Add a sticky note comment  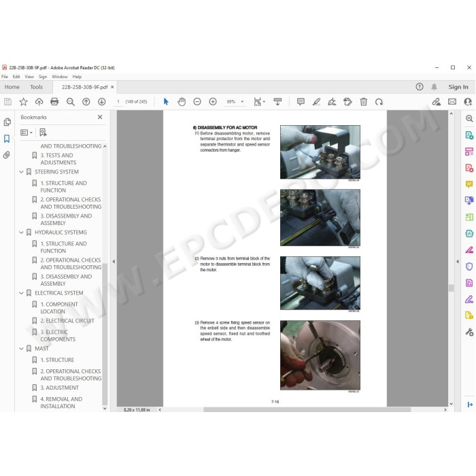301,102
